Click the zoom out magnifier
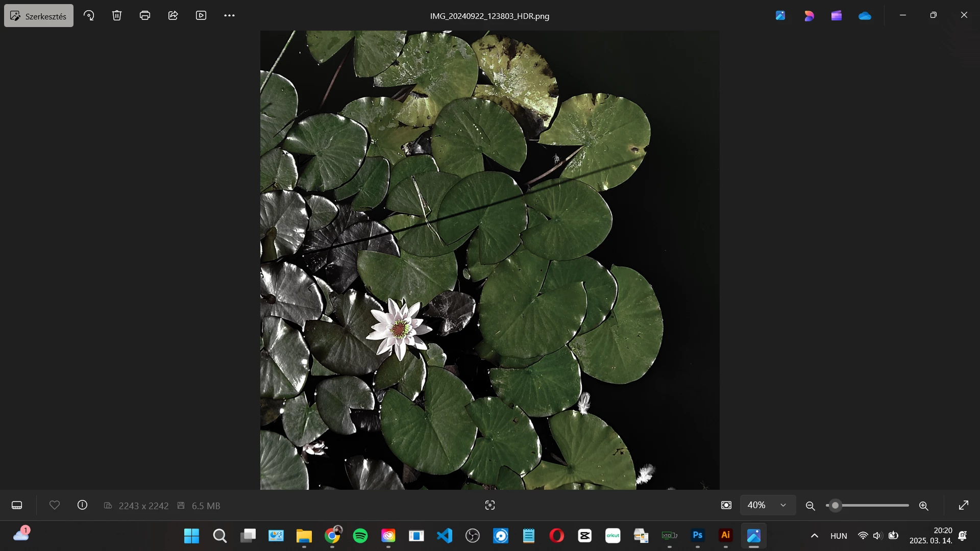The image size is (980, 551). click(810, 506)
